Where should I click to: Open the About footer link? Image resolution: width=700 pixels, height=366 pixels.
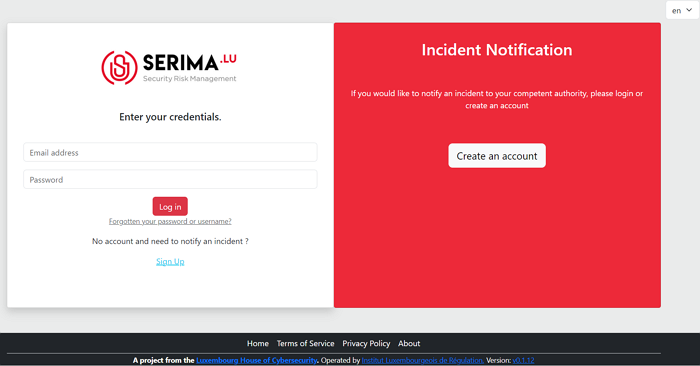[409, 344]
